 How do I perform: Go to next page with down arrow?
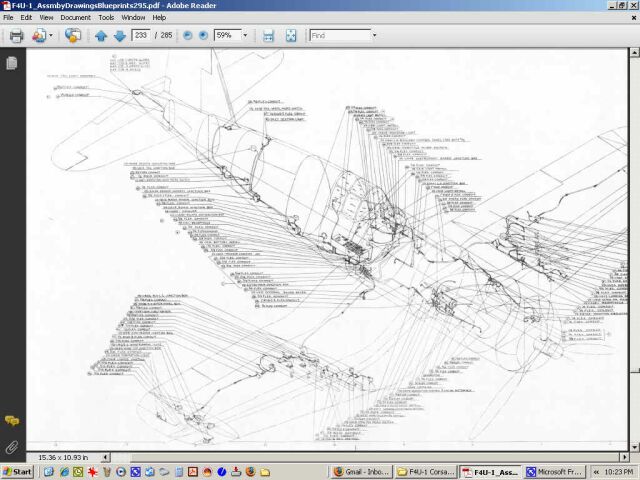[x=119, y=36]
